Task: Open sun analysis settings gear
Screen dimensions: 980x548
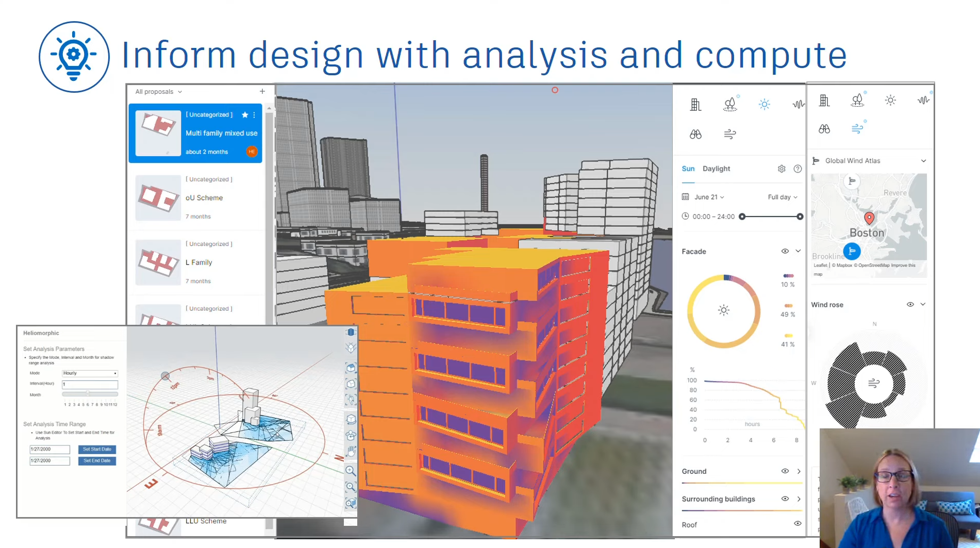Action: [x=782, y=169]
